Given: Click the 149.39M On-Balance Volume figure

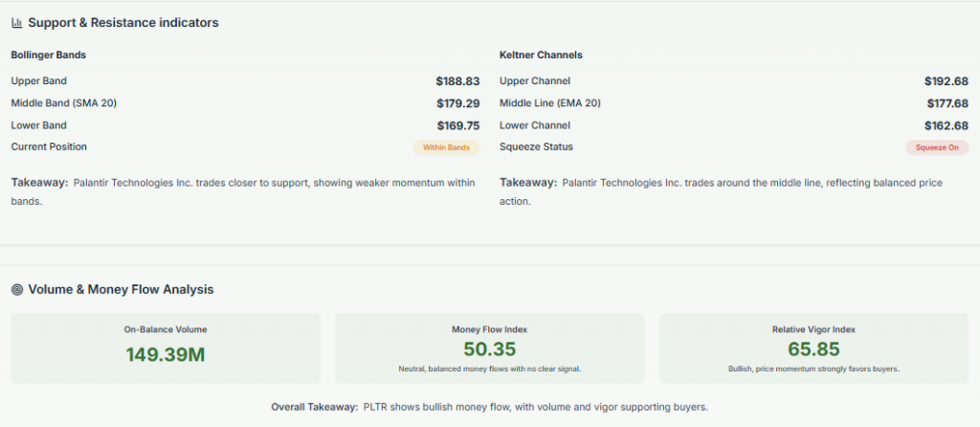Looking at the screenshot, I should 166,354.
